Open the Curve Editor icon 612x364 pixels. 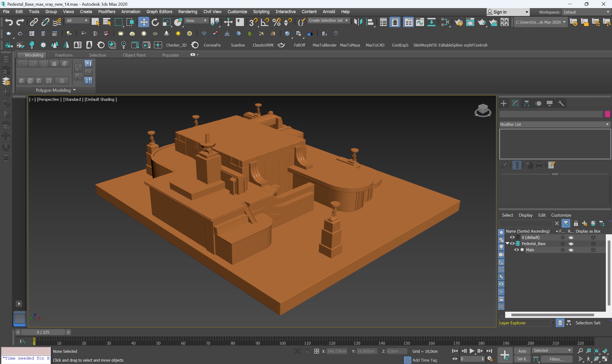[420, 22]
